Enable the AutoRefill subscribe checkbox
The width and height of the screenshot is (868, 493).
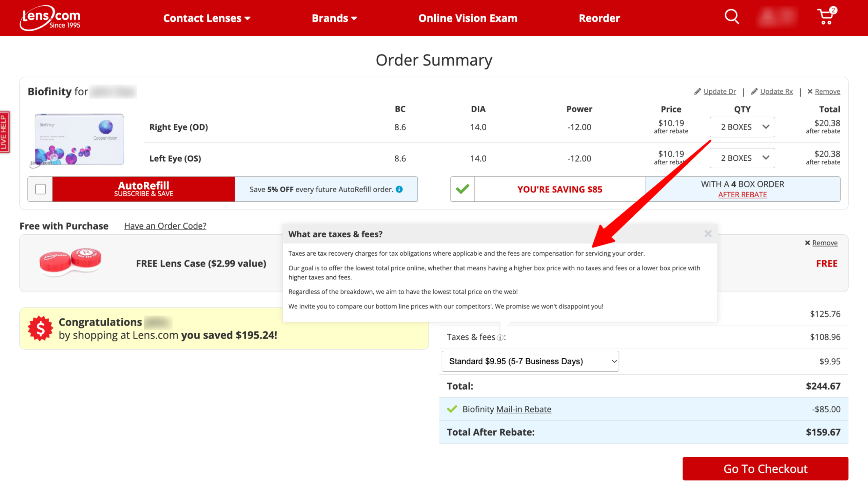click(x=40, y=189)
